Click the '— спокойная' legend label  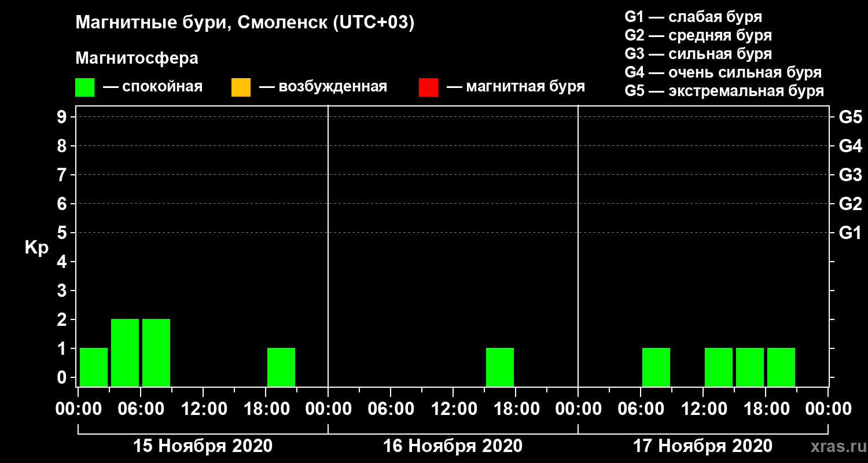click(x=153, y=87)
